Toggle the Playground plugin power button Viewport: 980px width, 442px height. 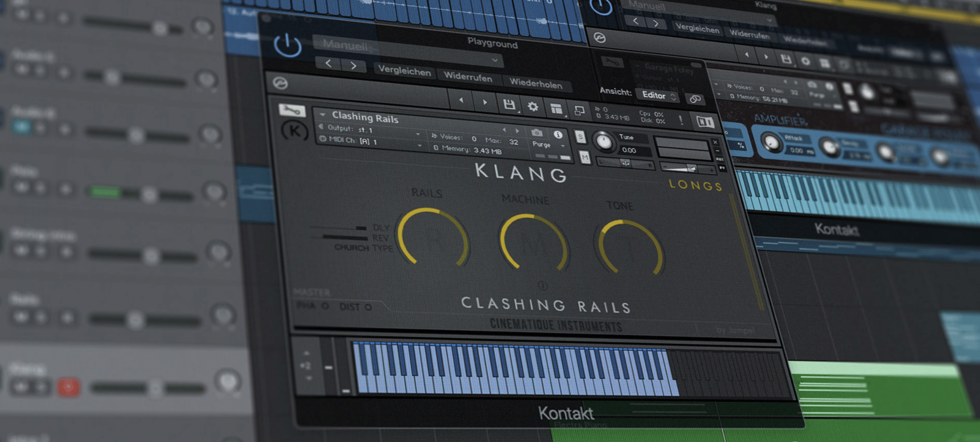[x=287, y=45]
